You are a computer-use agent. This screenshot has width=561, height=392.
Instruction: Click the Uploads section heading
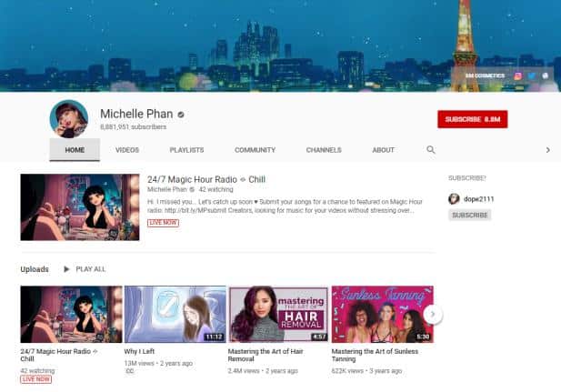point(35,269)
